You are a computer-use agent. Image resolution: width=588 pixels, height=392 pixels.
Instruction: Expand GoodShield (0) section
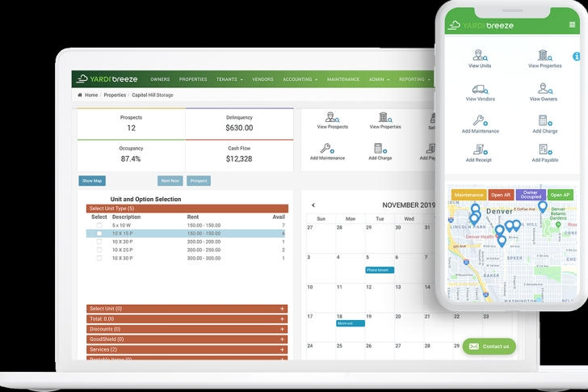[x=187, y=339]
